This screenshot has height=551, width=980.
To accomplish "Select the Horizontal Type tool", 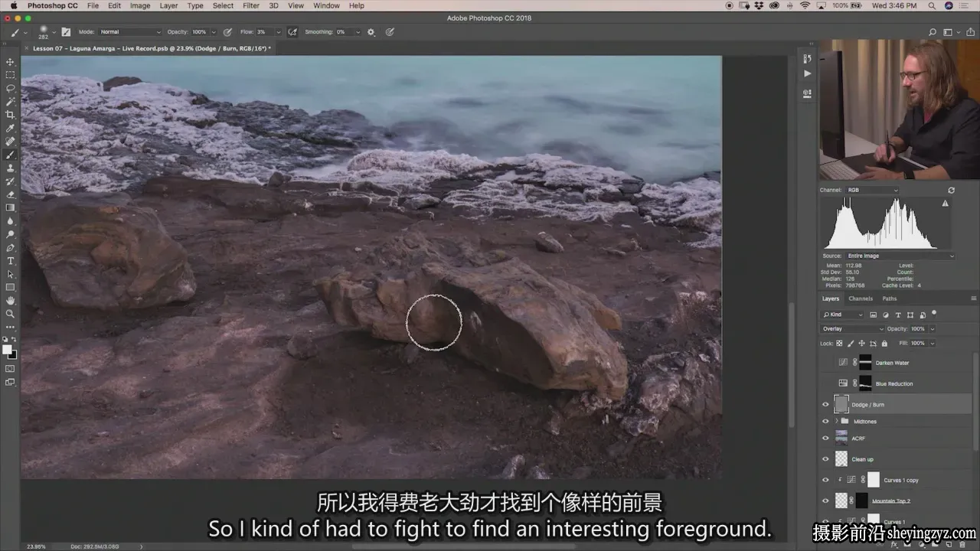I will click(x=10, y=261).
